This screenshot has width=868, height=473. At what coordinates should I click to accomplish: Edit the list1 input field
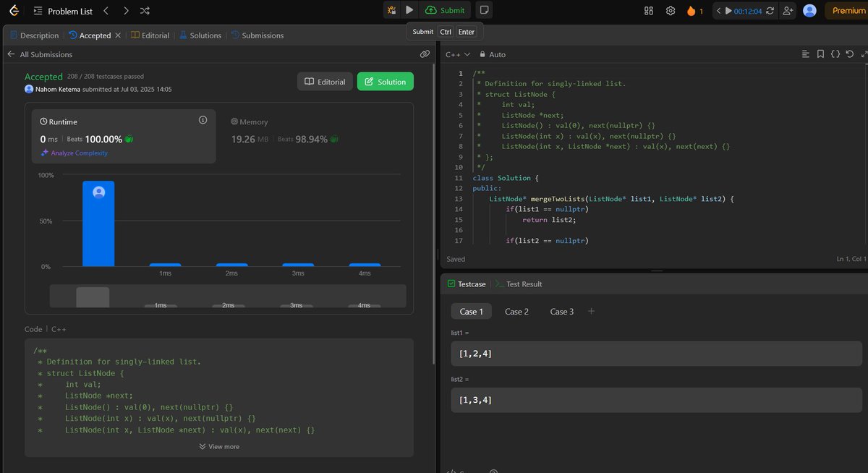[656, 354]
